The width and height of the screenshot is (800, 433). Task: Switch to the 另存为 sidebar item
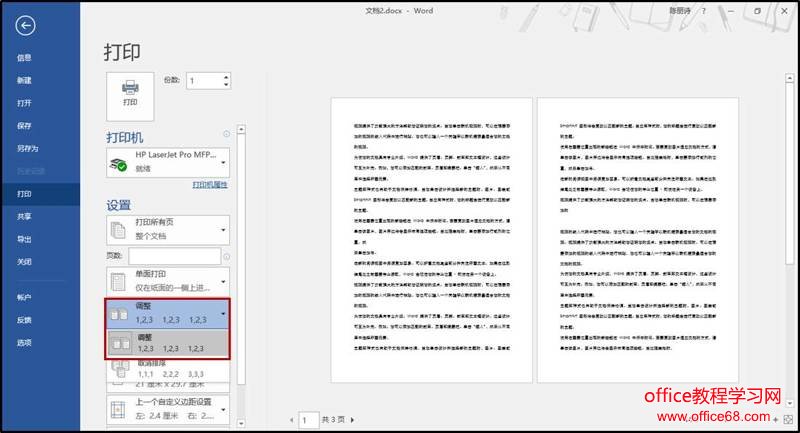[x=27, y=148]
